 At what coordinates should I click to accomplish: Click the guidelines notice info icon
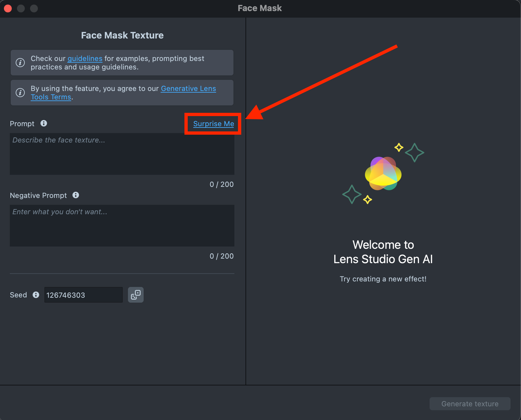20,63
